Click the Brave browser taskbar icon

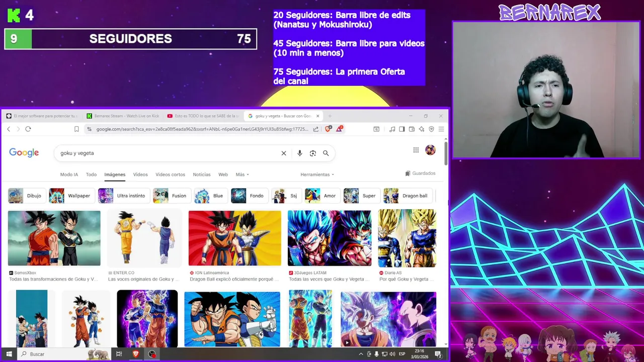click(135, 354)
